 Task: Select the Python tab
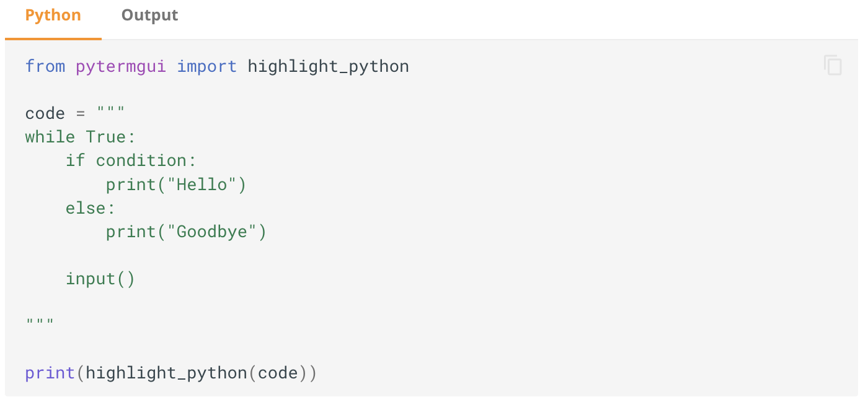pos(53,15)
